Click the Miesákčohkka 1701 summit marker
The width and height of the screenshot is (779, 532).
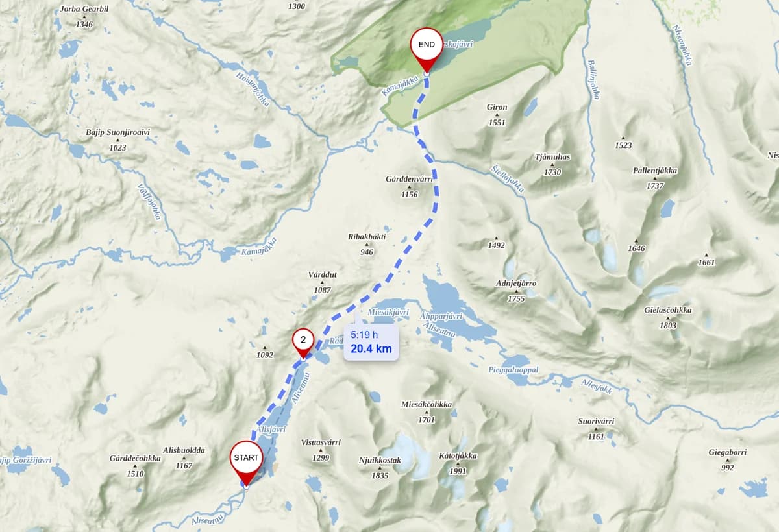[427, 411]
